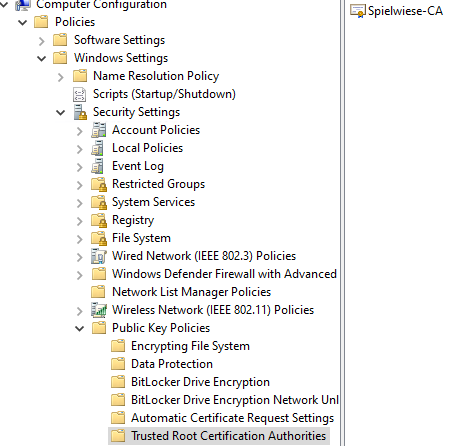Click the Account Policies icon
The image size is (450, 446).
(99, 130)
